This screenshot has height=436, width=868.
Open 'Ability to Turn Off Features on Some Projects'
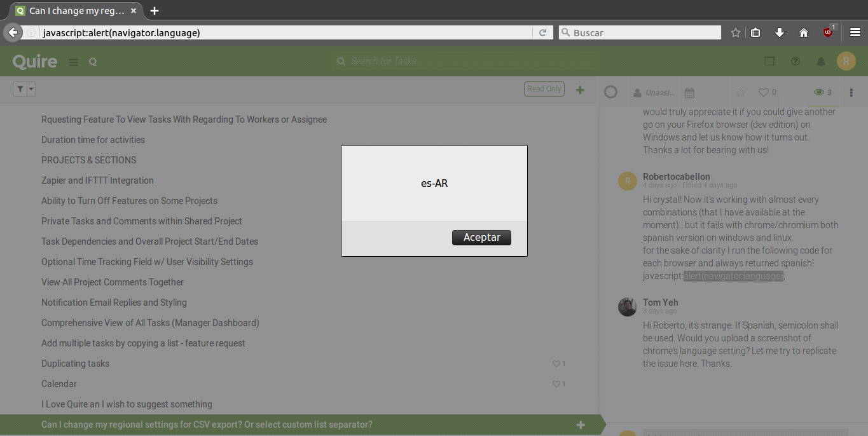pyautogui.click(x=129, y=201)
